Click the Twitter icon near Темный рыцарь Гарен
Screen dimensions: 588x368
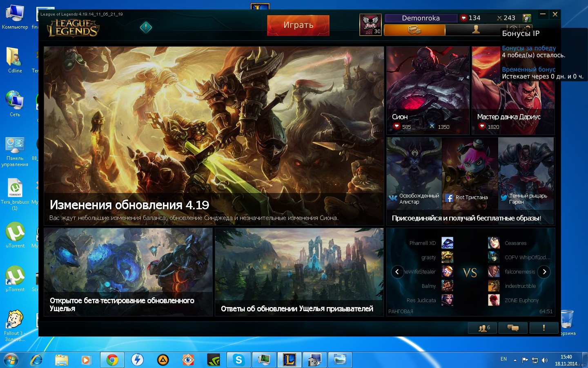504,197
